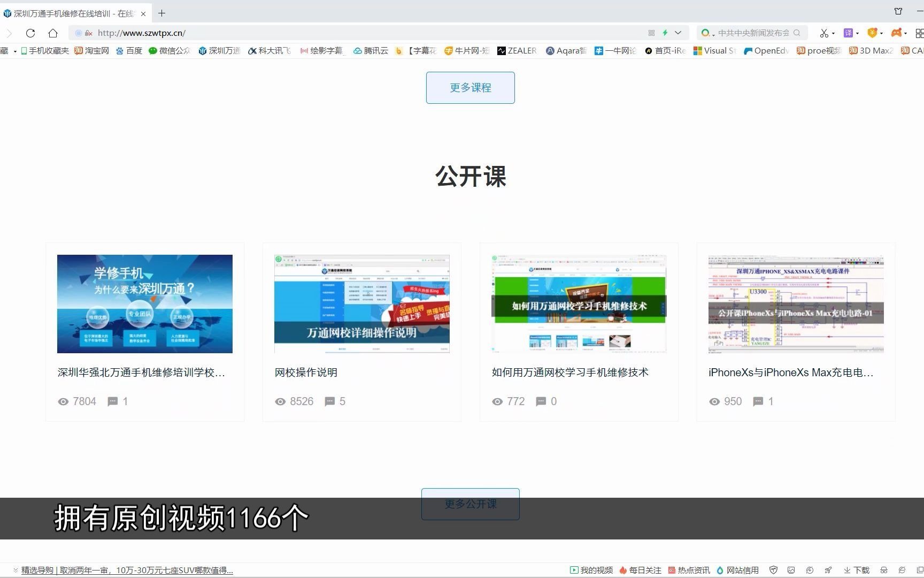Screen dimensions: 924x578
Task: Click the news ticker 精选导购 link
Action: click(x=127, y=571)
